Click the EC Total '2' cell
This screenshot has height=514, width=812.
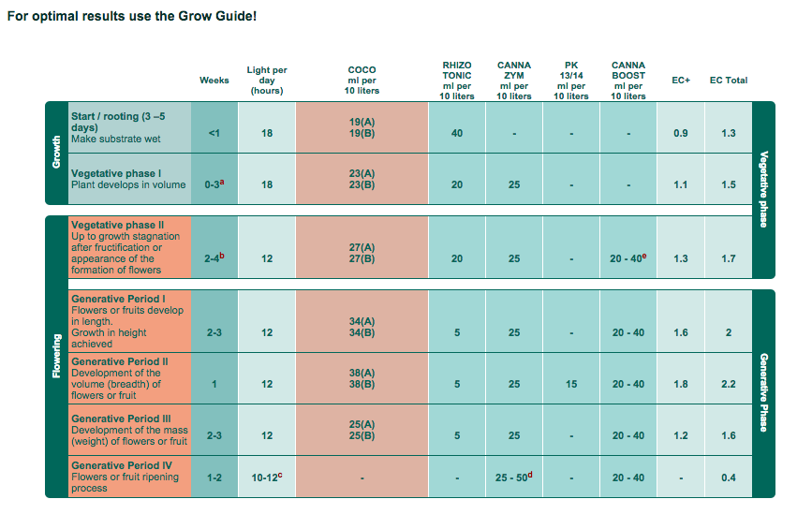point(728,321)
